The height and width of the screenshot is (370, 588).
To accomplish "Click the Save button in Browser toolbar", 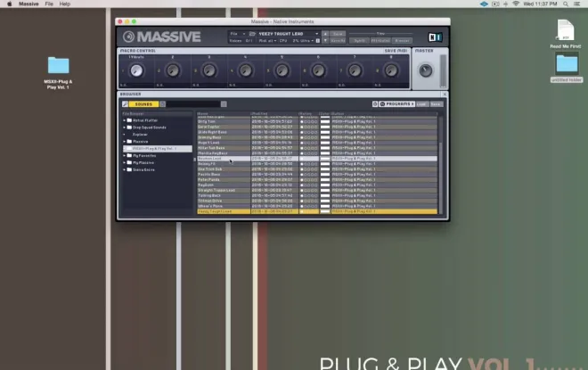I will (x=436, y=104).
